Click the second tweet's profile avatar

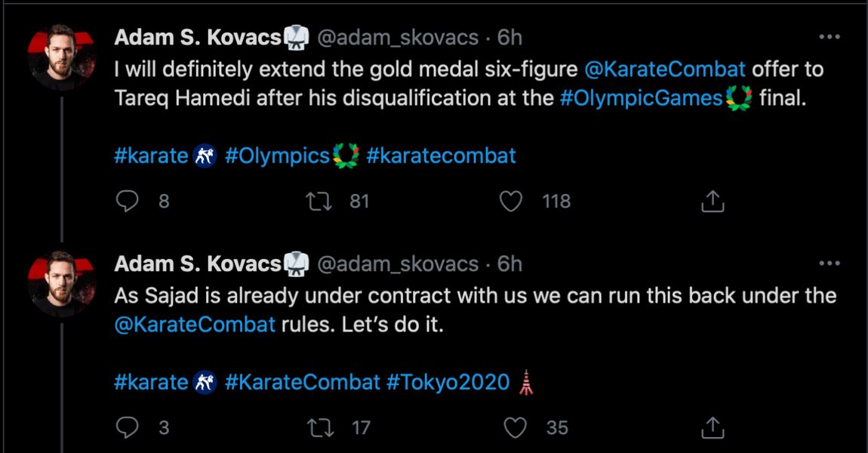(61, 283)
